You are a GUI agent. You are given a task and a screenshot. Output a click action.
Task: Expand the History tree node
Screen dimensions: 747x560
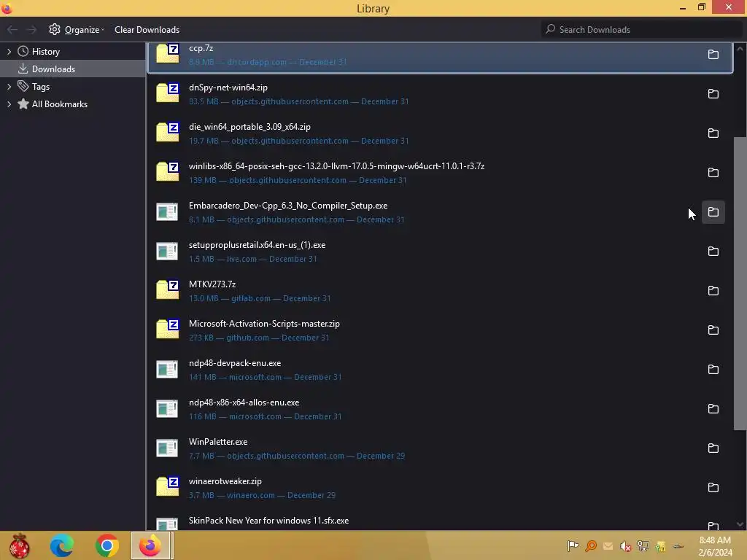click(9, 52)
